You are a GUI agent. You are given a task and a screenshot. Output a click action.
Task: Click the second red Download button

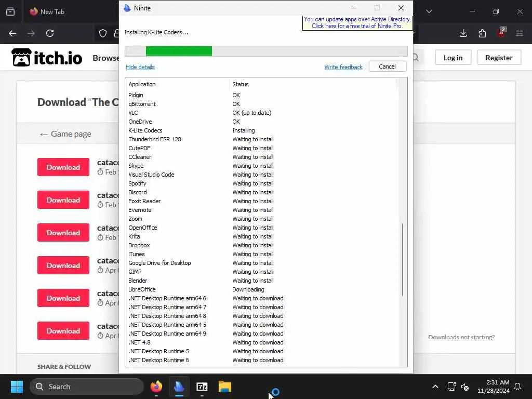click(63, 200)
